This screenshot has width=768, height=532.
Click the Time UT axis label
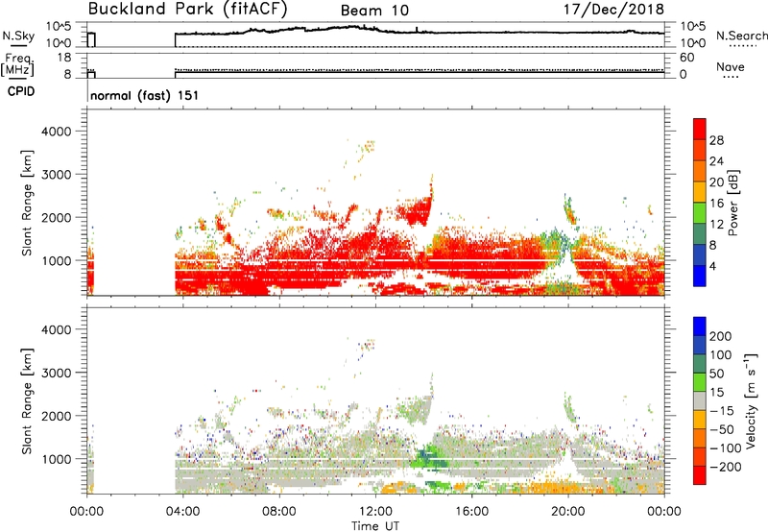click(375, 526)
